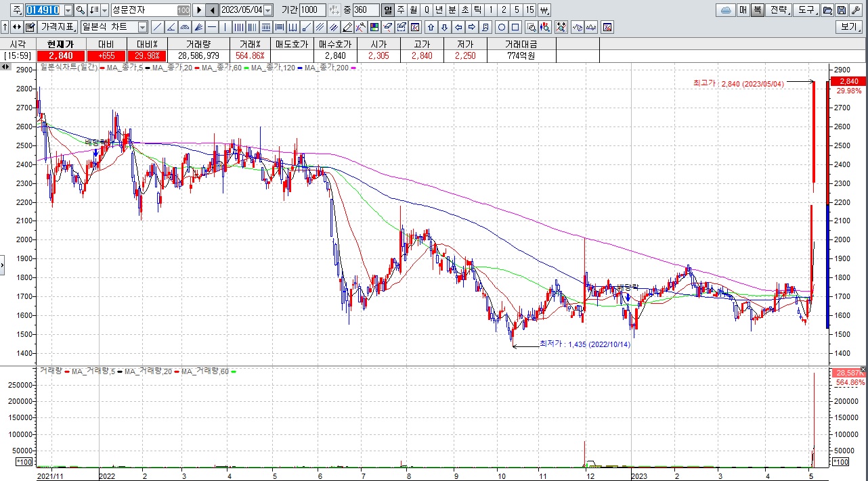Click the zoom magnifier chart tool
868x481 pixels.
531,27
